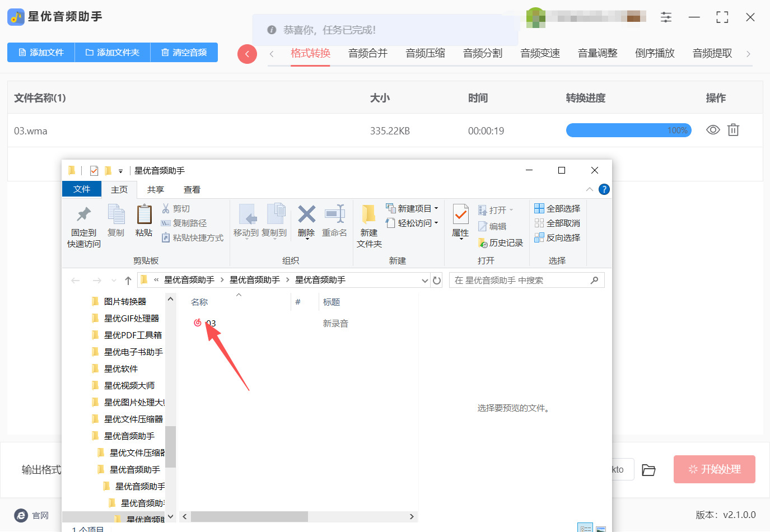Toggle the checkmark icon in Explorer quick toolbar
This screenshot has width=770, height=532.
[94, 171]
